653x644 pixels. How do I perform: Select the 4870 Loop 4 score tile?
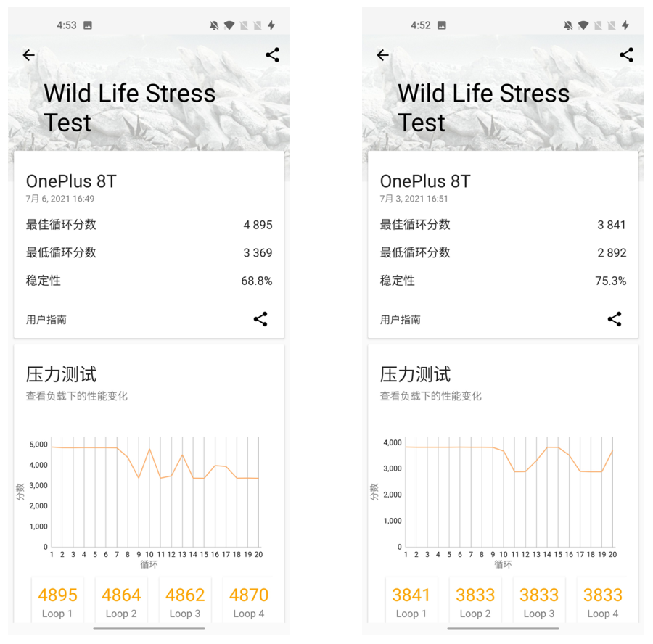[x=249, y=601]
